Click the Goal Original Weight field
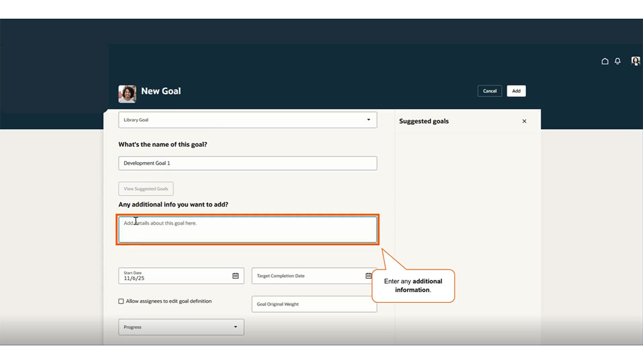The image size is (643, 364). click(314, 304)
